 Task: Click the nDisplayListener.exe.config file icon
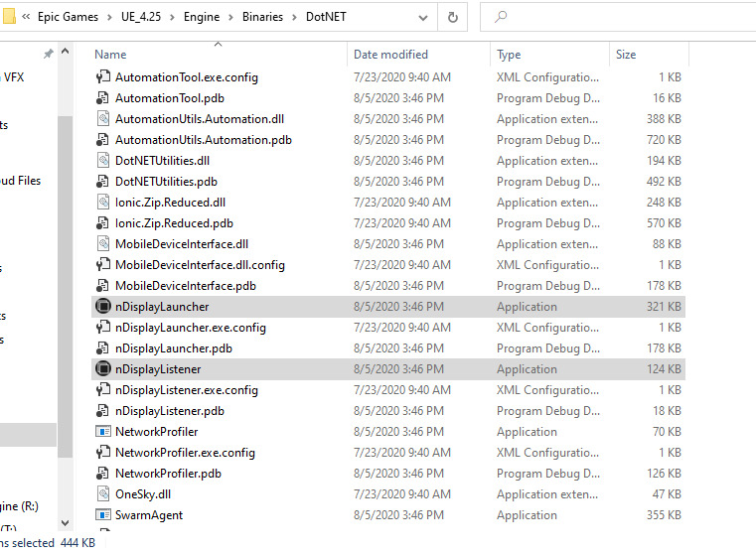(x=102, y=390)
